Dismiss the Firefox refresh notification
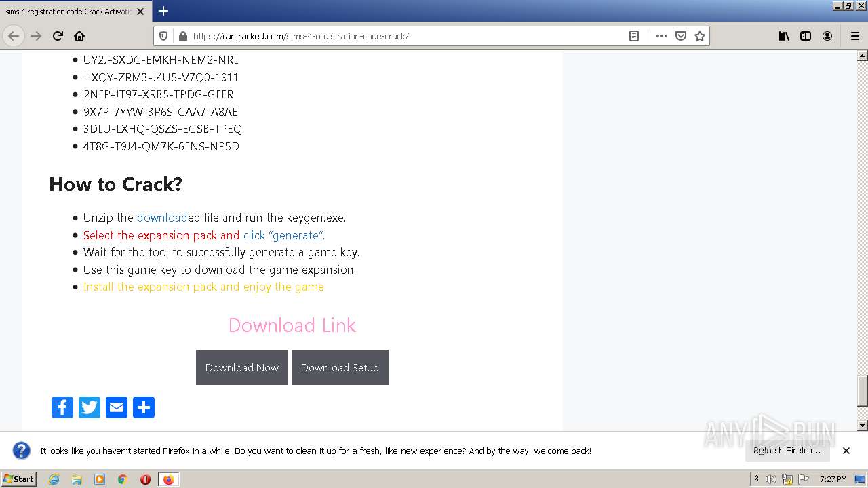Screen dimensions: 868x488 point(846,451)
